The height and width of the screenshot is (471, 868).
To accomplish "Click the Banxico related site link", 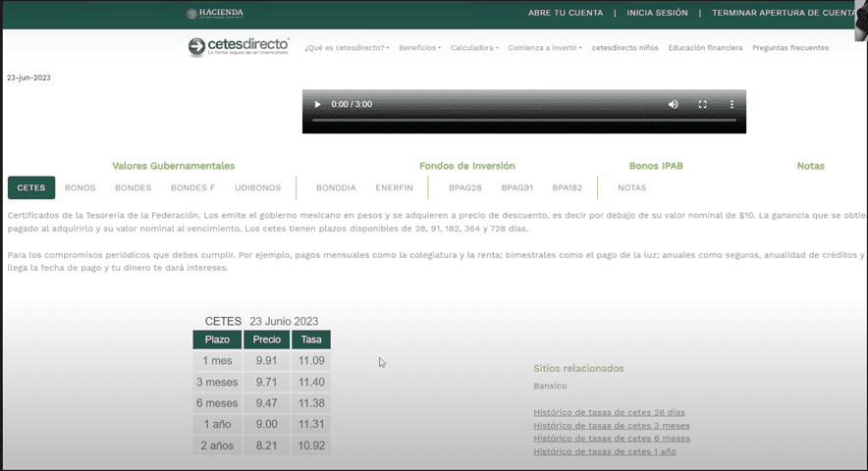I will coord(550,386).
